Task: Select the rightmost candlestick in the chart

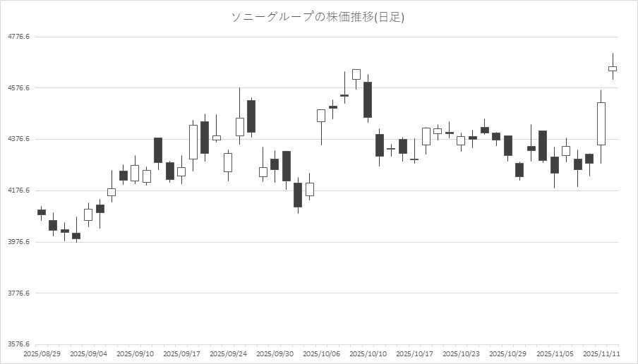Action: click(x=613, y=68)
